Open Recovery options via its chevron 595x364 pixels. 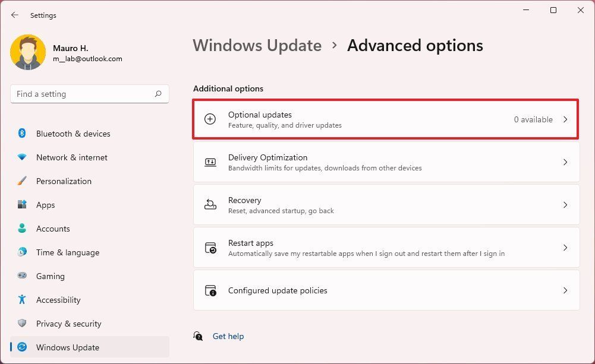click(x=565, y=204)
